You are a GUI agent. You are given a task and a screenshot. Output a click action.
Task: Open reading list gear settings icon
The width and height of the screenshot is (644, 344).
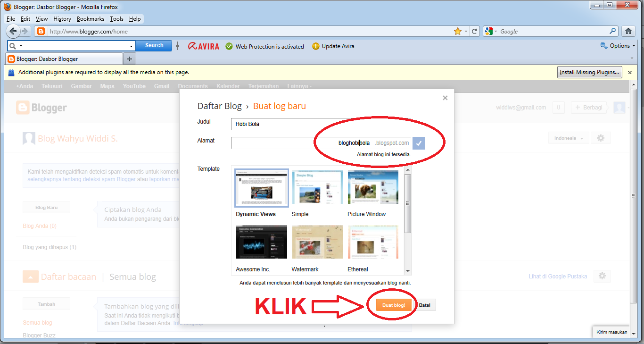point(602,276)
